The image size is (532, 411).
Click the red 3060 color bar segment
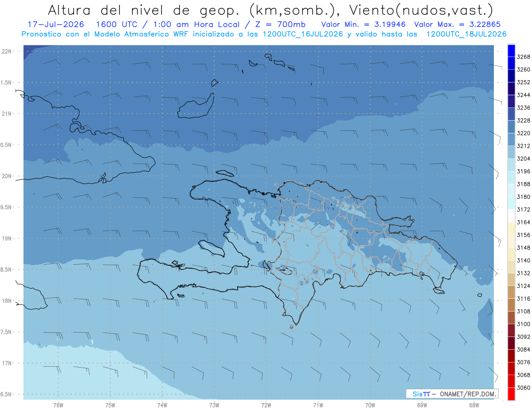[x=511, y=394]
